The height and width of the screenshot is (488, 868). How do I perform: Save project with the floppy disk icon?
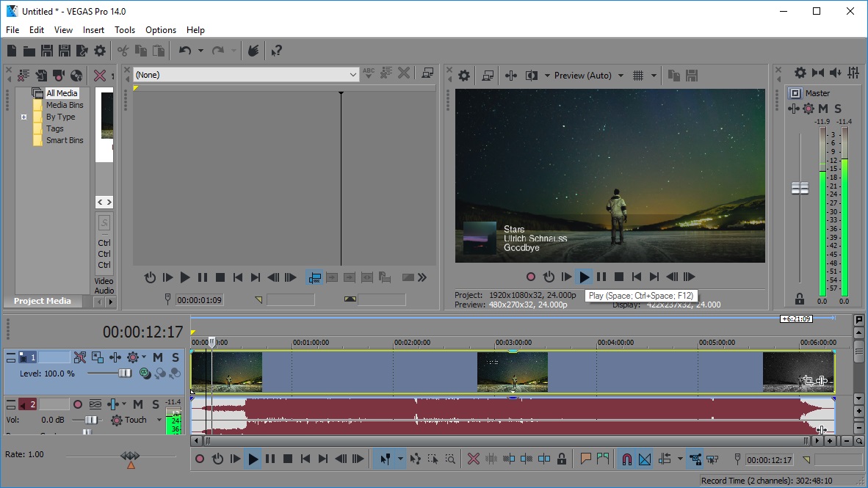pyautogui.click(x=46, y=51)
